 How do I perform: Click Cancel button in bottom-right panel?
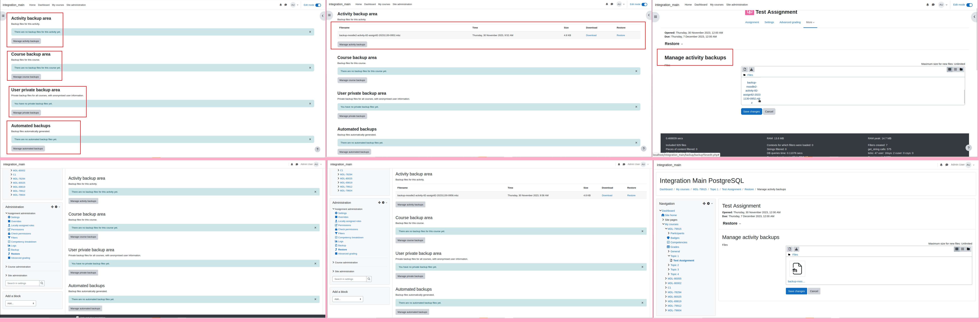[x=814, y=291]
